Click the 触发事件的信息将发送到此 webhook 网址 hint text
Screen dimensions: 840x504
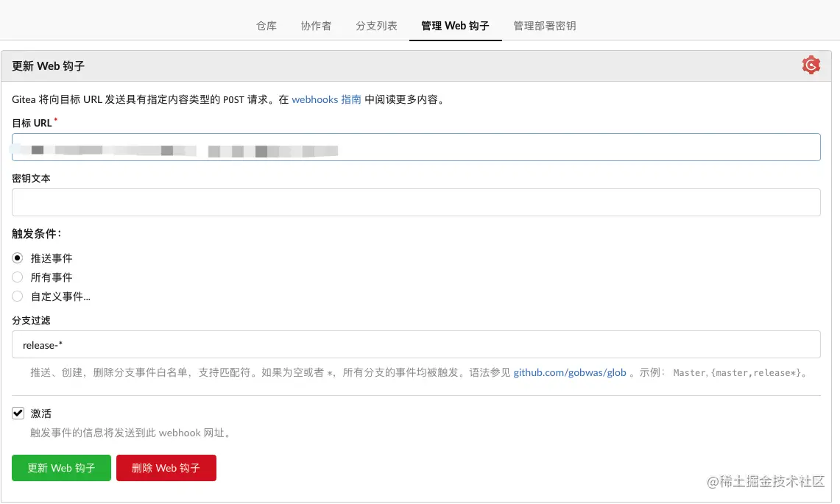(131, 433)
